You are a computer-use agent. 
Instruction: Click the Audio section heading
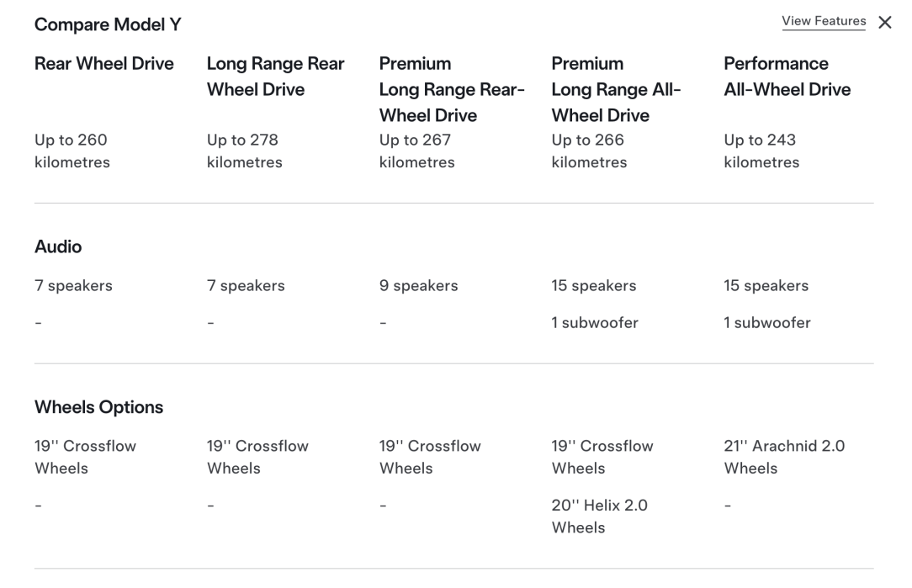[x=58, y=246]
